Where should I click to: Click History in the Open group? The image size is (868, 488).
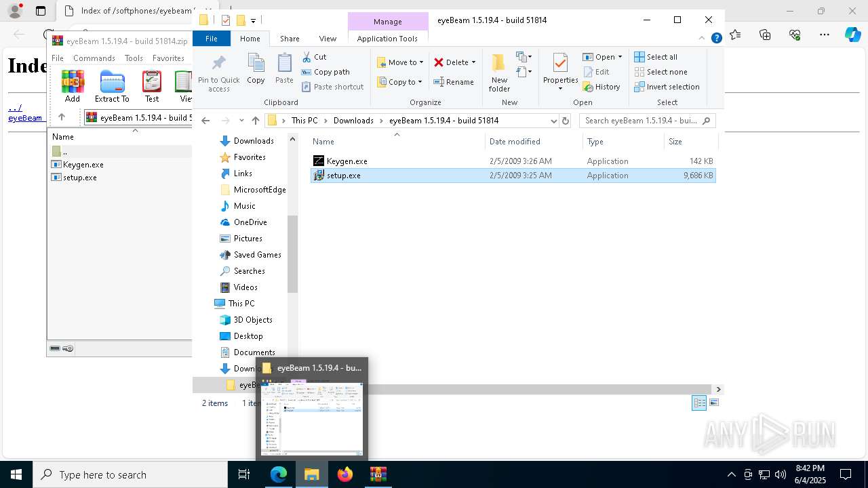601,87
